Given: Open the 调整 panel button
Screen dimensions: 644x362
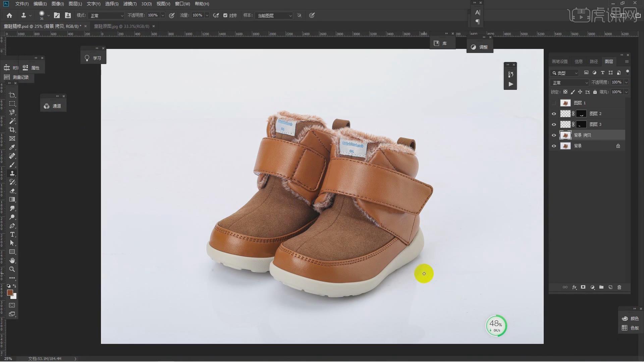Looking at the screenshot, I should click(480, 47).
